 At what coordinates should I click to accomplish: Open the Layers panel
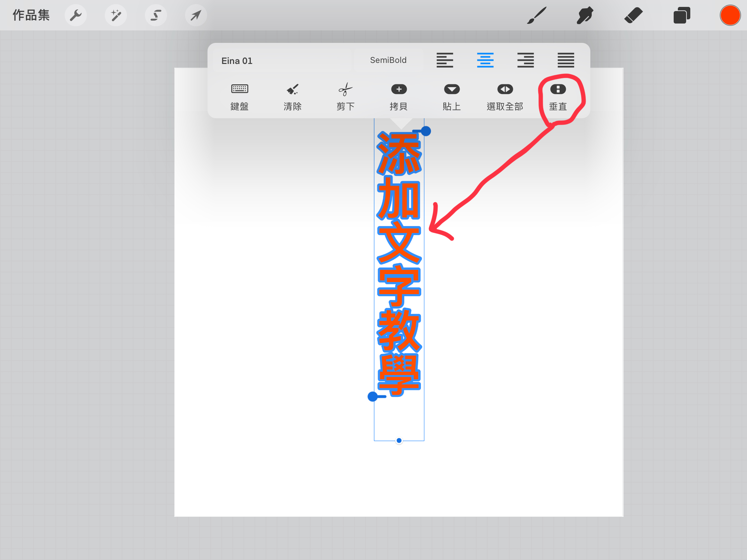pyautogui.click(x=682, y=16)
